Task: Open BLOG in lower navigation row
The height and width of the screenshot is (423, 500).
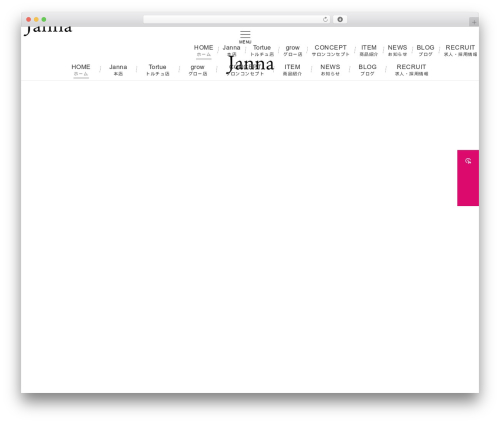Action: click(x=367, y=70)
